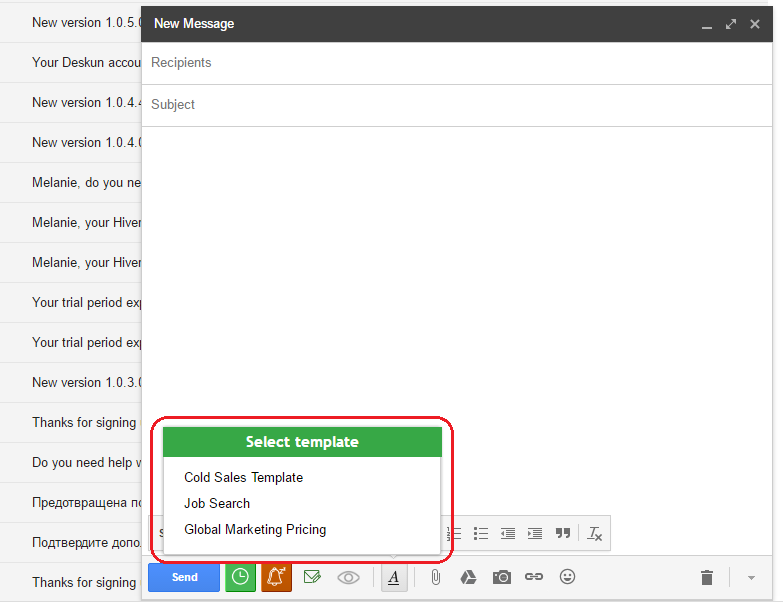Open the green envelope template icon
Image resolution: width=783 pixels, height=602 pixels.
tap(312, 578)
